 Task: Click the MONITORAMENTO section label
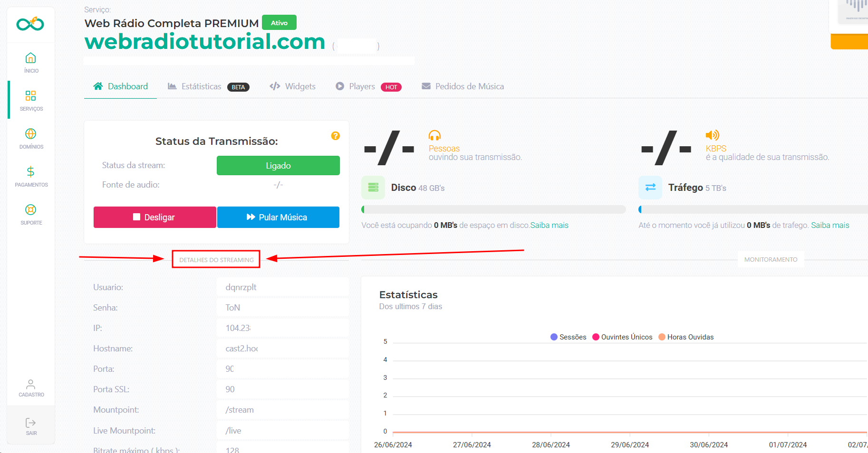[x=771, y=259]
